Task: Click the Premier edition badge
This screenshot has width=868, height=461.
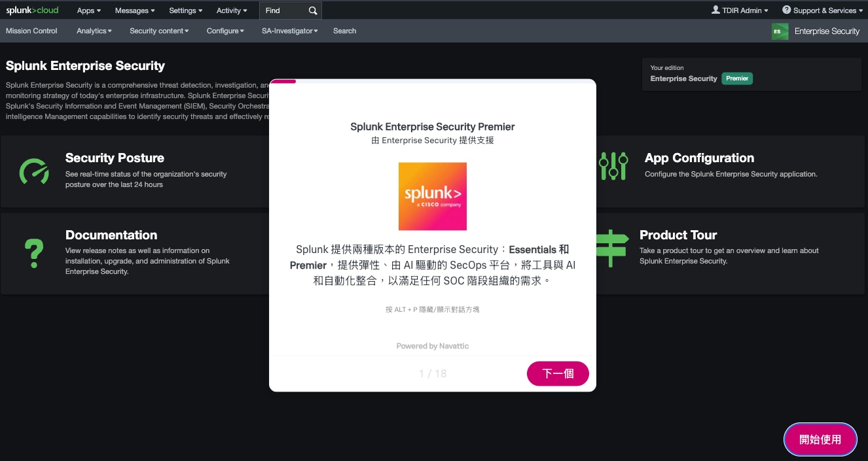Action: pos(737,78)
